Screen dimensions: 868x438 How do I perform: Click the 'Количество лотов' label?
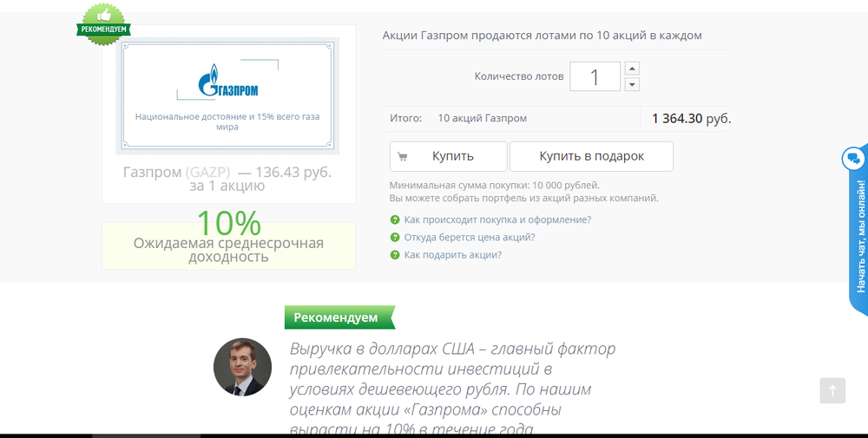519,76
